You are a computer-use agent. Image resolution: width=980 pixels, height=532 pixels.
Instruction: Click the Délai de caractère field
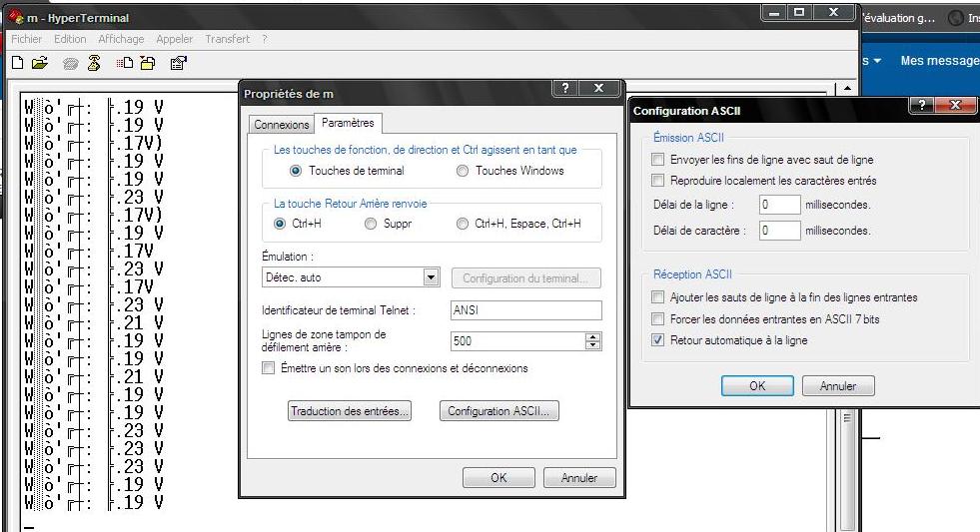click(x=780, y=231)
